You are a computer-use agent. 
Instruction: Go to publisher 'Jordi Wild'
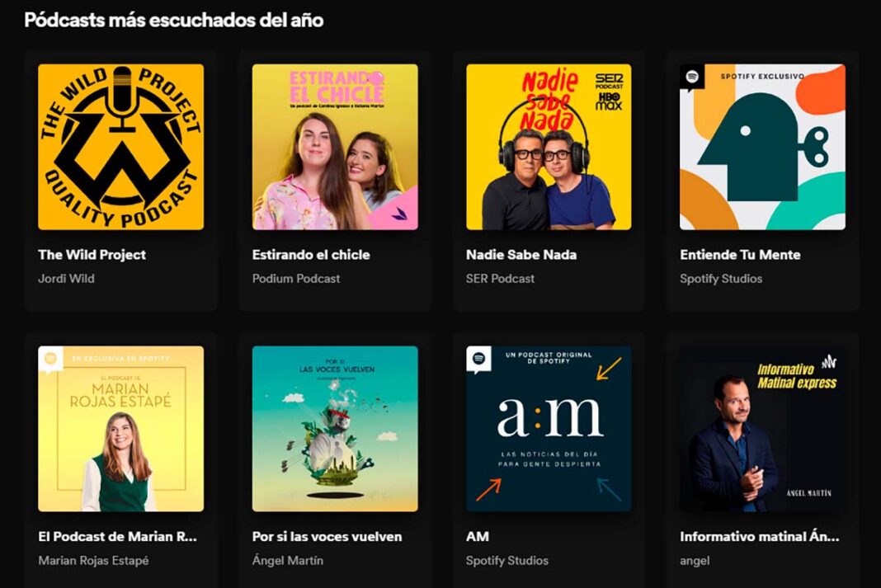[x=66, y=279]
